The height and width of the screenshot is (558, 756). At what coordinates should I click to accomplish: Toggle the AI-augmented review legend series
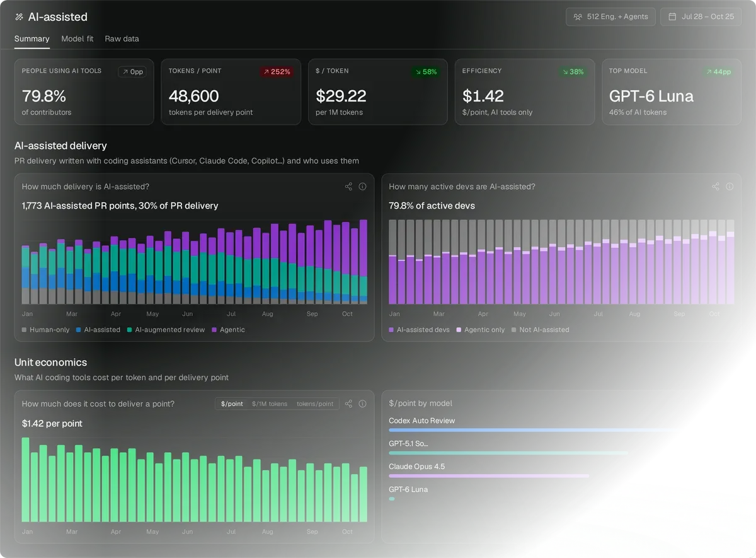pyautogui.click(x=166, y=330)
